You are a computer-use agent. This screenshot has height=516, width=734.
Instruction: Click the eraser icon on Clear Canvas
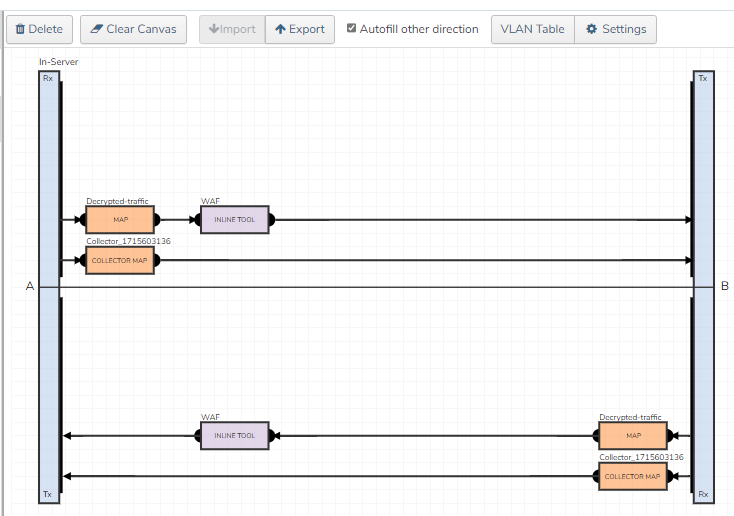coord(96,29)
